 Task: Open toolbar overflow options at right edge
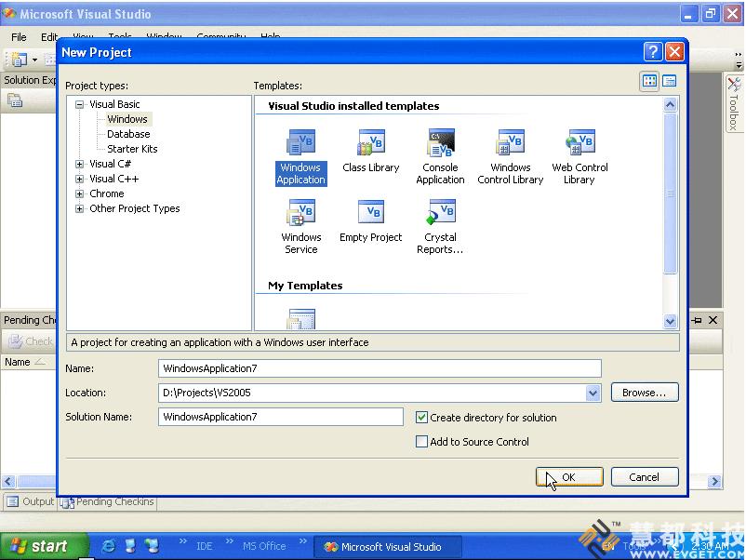(739, 60)
